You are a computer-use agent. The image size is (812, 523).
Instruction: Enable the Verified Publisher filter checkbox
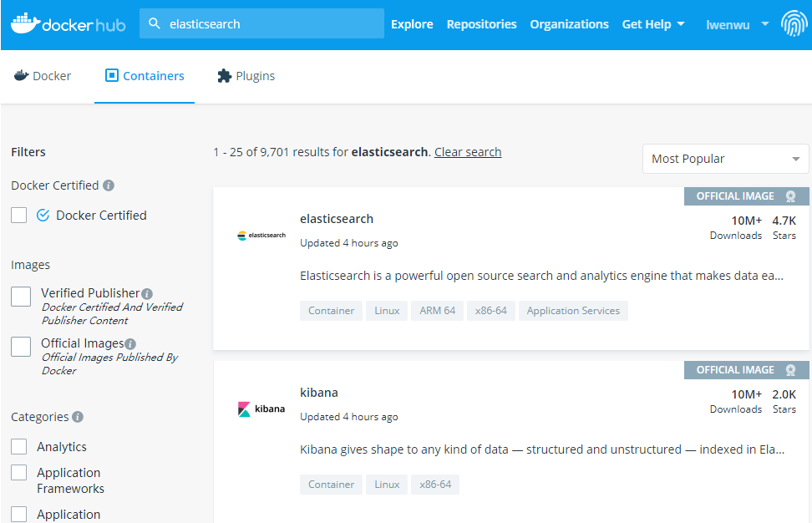(21, 297)
